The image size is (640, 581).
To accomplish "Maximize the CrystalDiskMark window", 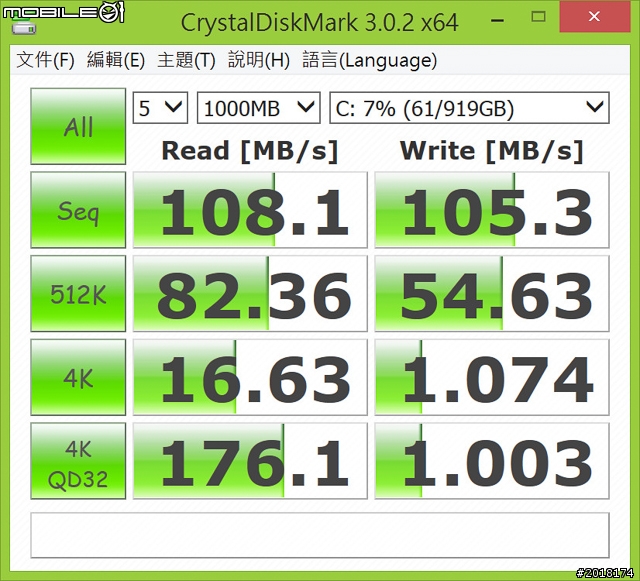I will pyautogui.click(x=539, y=17).
